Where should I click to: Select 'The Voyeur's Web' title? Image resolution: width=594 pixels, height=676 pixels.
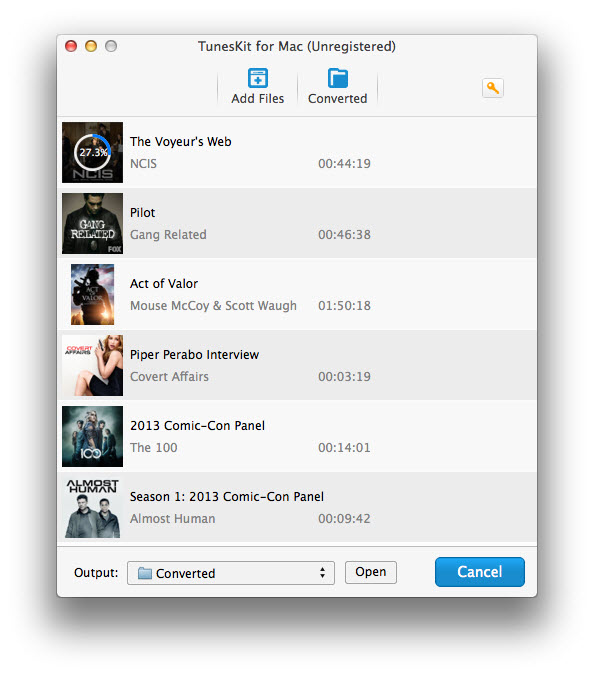(x=181, y=142)
